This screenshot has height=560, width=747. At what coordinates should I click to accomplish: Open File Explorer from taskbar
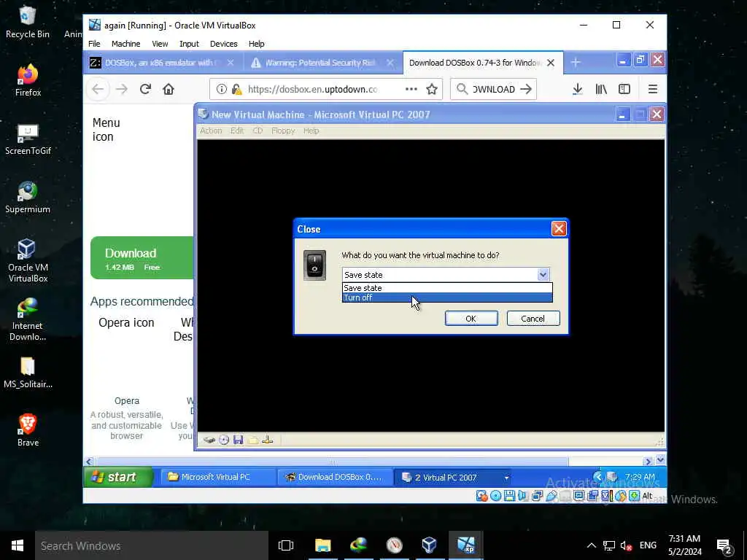(322, 545)
